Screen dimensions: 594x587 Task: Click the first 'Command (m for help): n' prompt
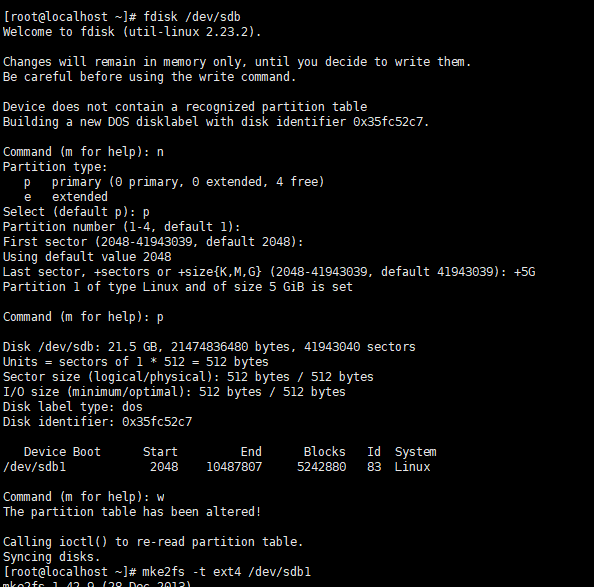click(83, 152)
